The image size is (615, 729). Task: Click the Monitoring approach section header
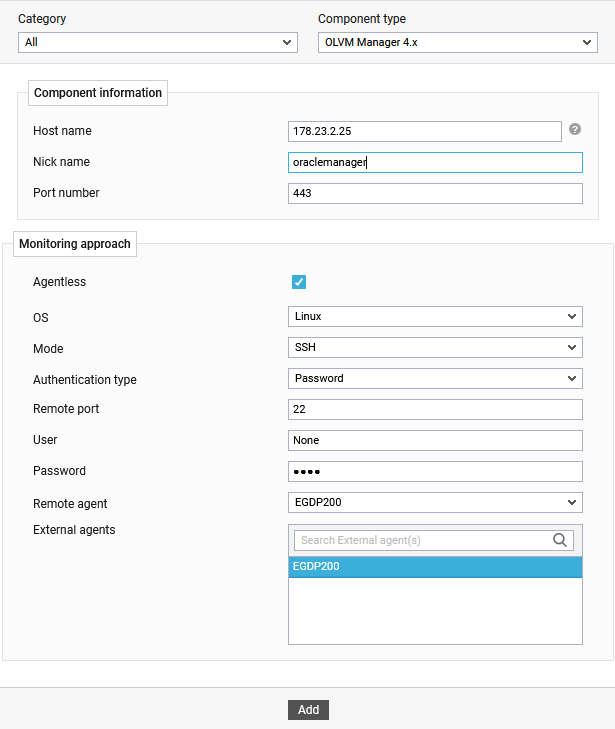75,244
